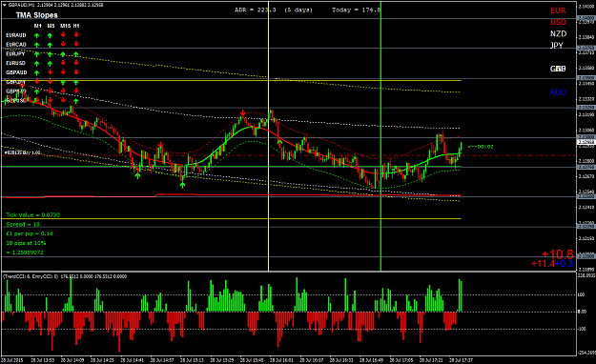Click GBPAUD M5 down arrow

[50, 72]
